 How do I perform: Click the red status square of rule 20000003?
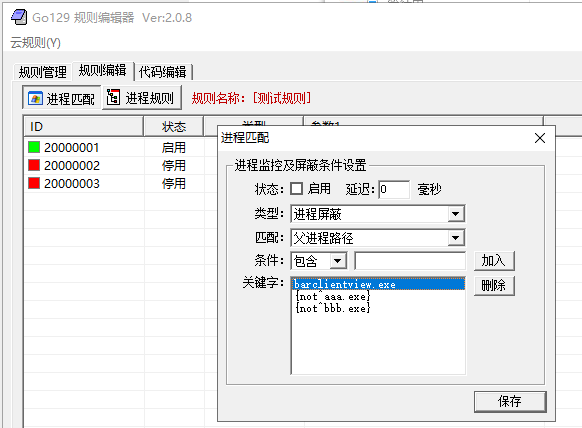point(34,183)
